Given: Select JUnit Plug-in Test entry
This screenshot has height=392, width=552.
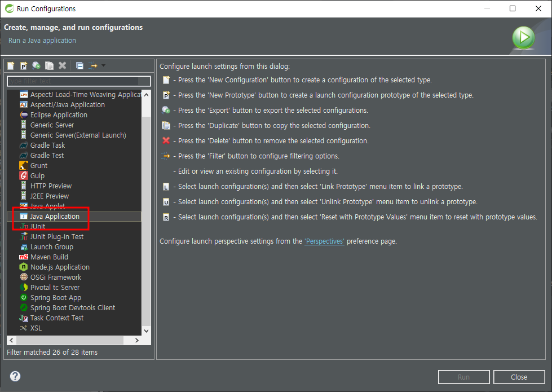Looking at the screenshot, I should tap(57, 237).
